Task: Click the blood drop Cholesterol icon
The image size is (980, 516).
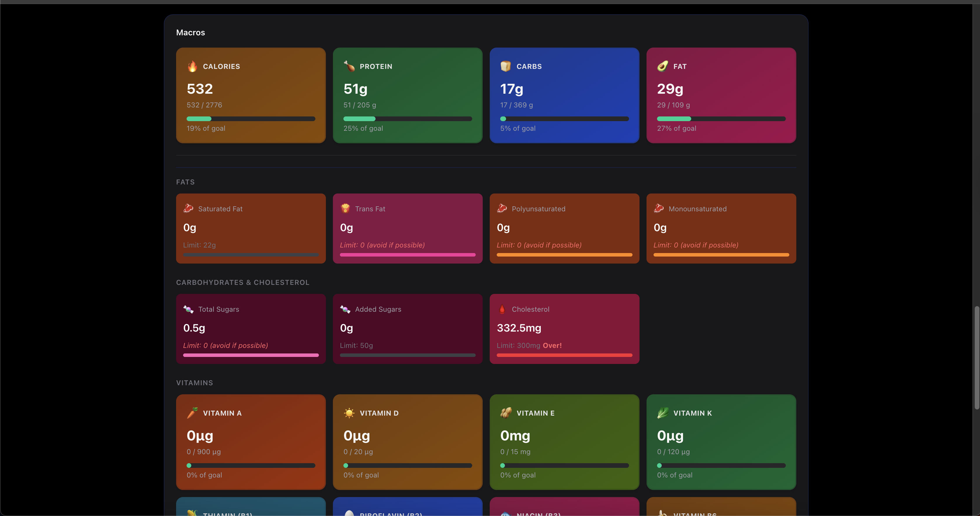Action: click(502, 309)
